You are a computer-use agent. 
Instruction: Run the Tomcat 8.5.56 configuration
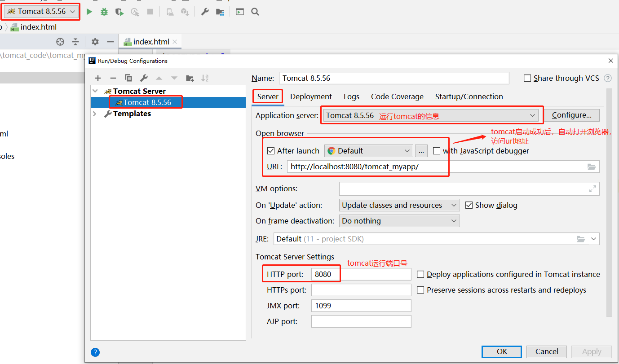[89, 12]
